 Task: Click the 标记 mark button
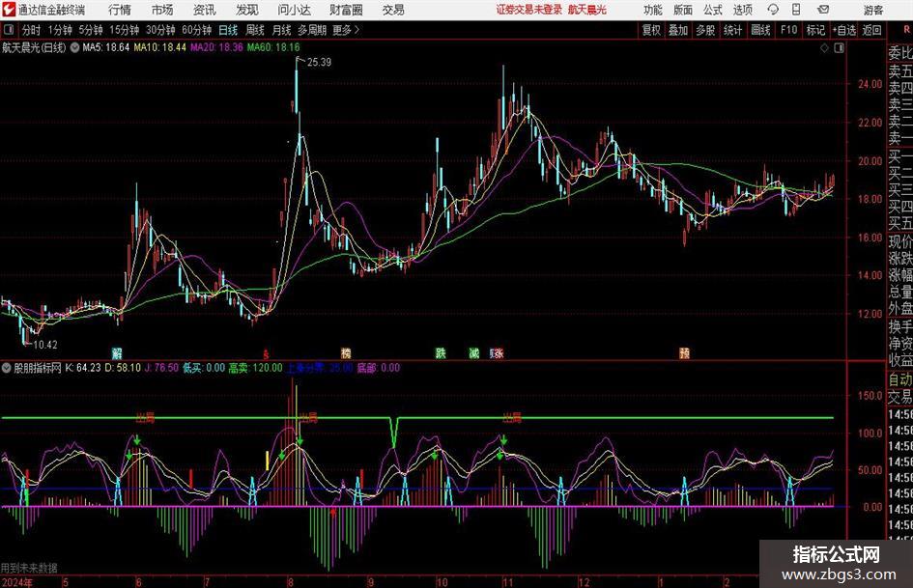(815, 30)
